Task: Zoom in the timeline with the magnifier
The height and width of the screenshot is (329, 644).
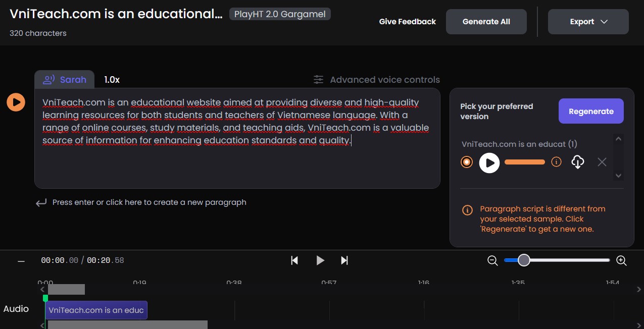Action: [622, 260]
